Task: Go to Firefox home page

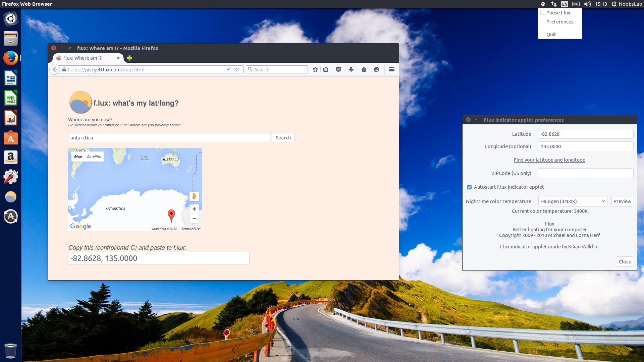Action: pos(364,69)
